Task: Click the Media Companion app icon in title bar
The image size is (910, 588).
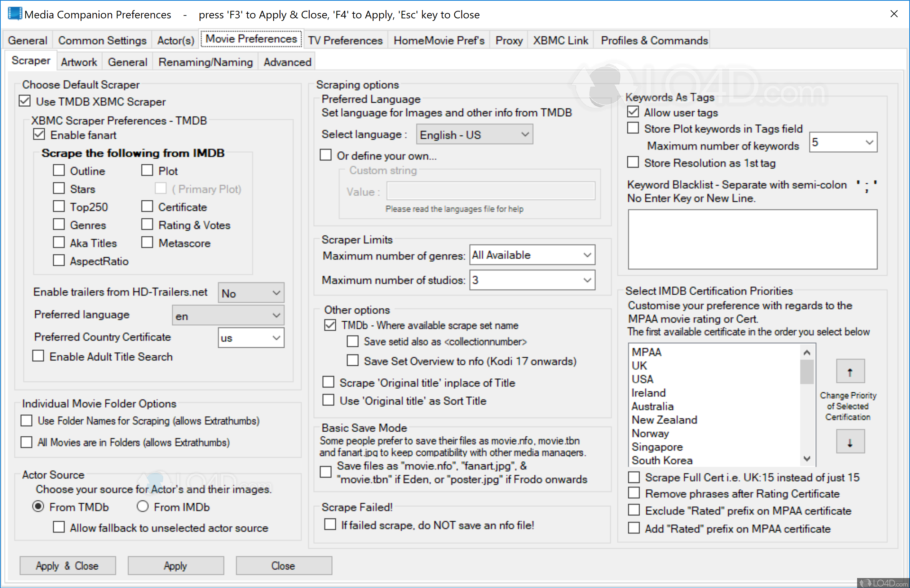Action: (x=15, y=14)
